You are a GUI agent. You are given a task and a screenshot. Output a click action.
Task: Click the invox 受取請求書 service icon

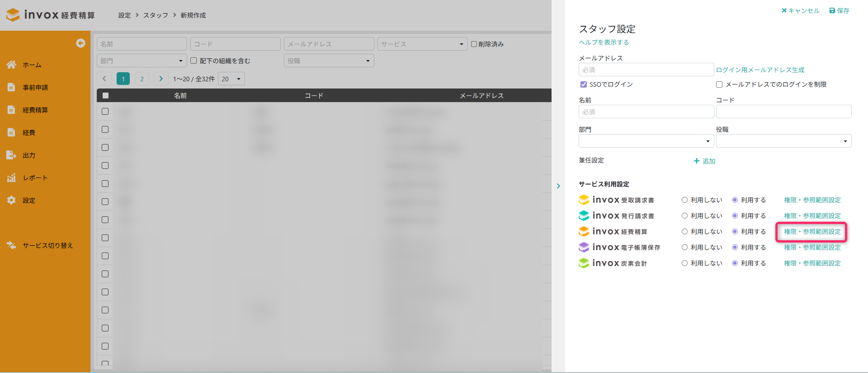click(584, 200)
